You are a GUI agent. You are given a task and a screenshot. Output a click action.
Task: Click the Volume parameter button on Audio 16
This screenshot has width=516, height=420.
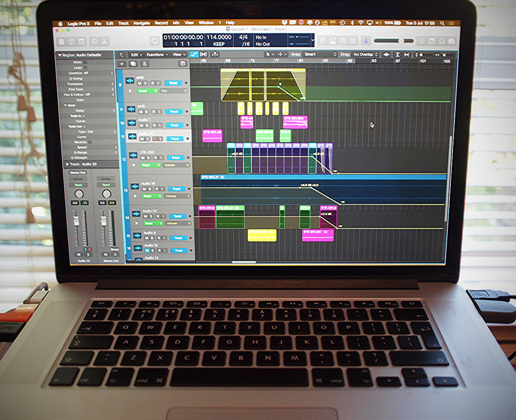(177, 196)
